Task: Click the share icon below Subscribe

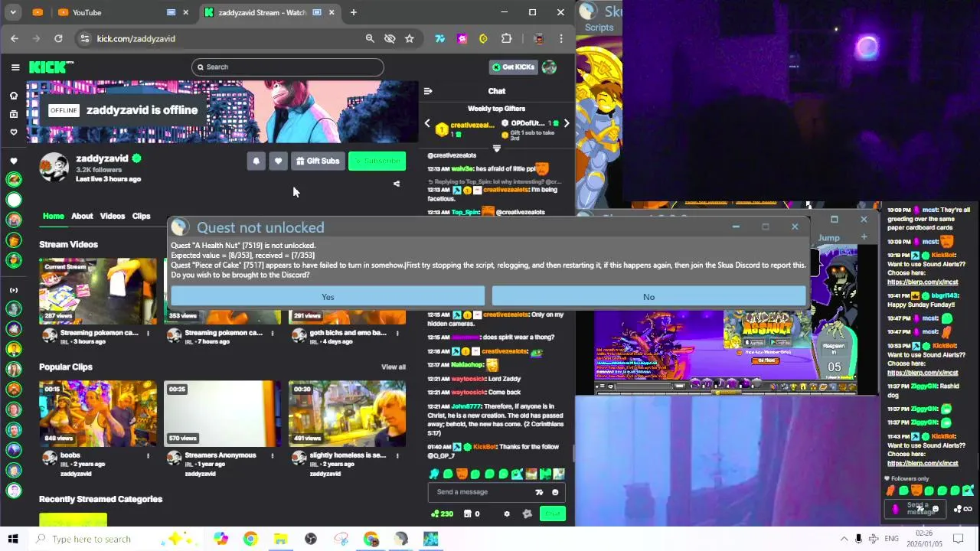Action: (x=396, y=184)
